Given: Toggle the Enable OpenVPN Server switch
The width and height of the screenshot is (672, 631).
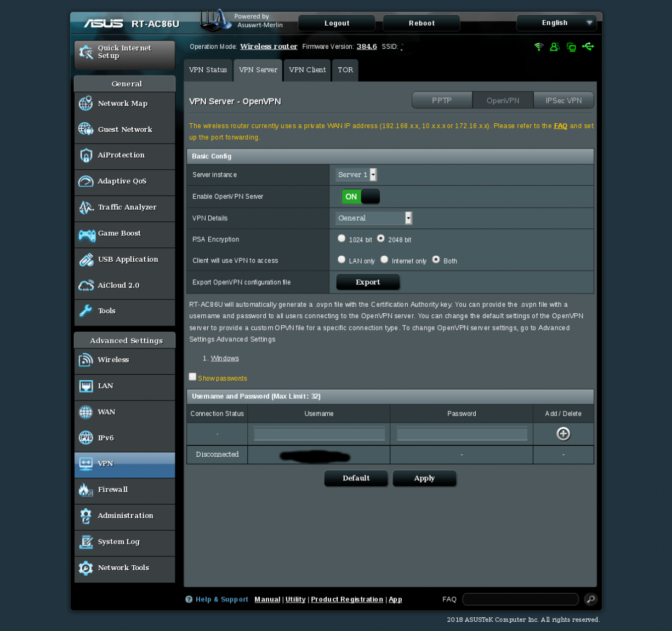Looking at the screenshot, I should pyautogui.click(x=360, y=197).
